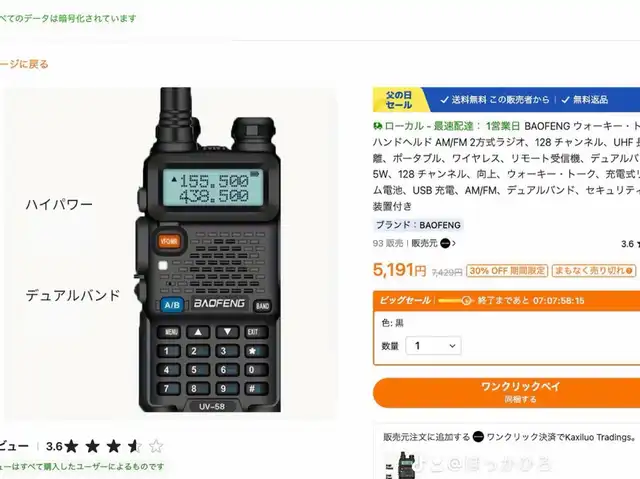Click the main BAOFENG radio product image
Screen dimensions: 640x479
(210, 250)
